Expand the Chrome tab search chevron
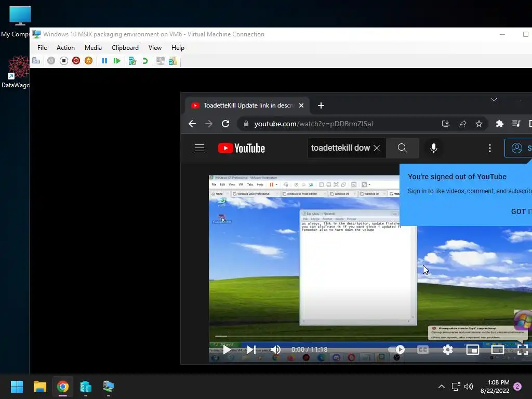 pyautogui.click(x=494, y=100)
